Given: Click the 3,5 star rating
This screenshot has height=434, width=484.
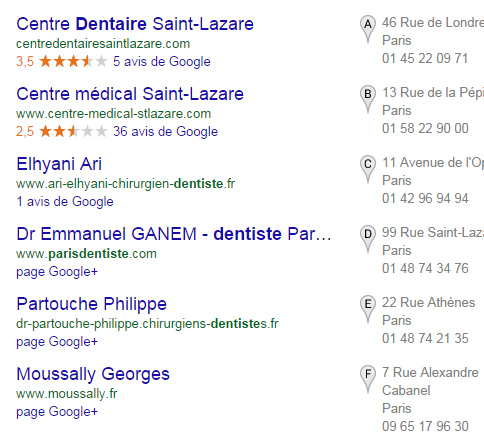Looking at the screenshot, I should (x=62, y=61).
